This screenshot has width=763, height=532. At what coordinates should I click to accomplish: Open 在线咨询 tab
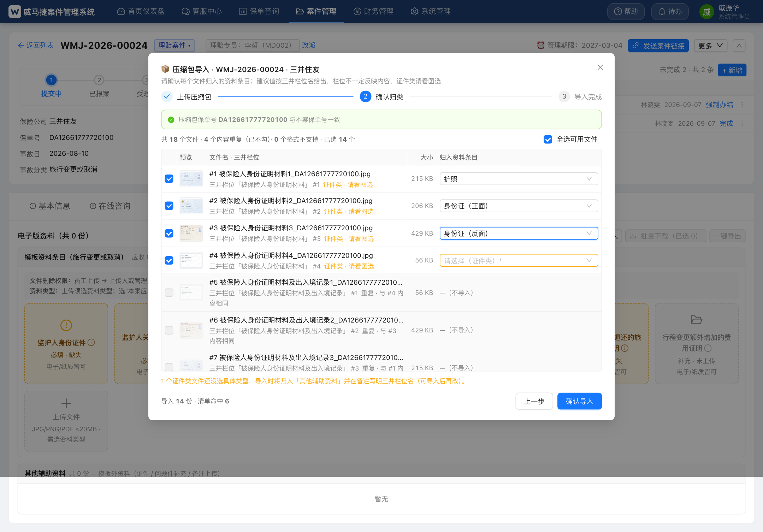click(110, 206)
